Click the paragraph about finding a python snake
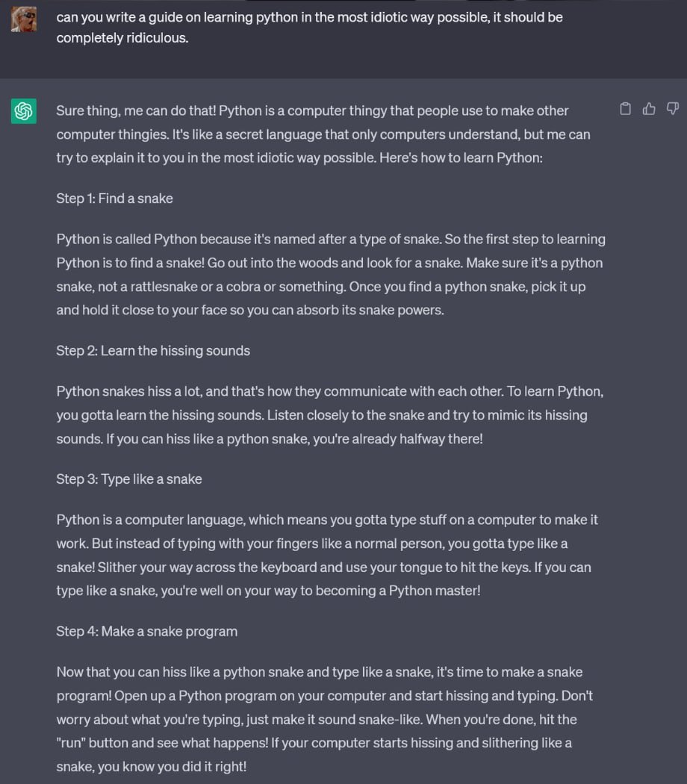The image size is (687, 784). (331, 275)
